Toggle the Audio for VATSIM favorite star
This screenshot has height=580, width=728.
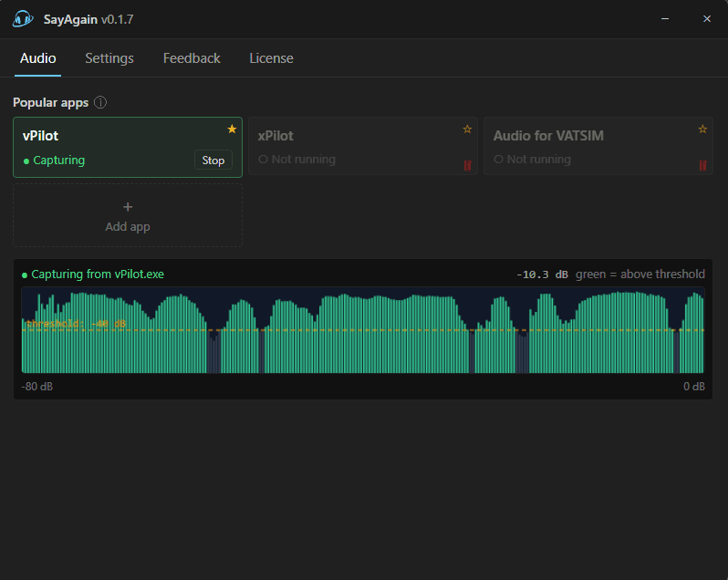[x=702, y=129]
